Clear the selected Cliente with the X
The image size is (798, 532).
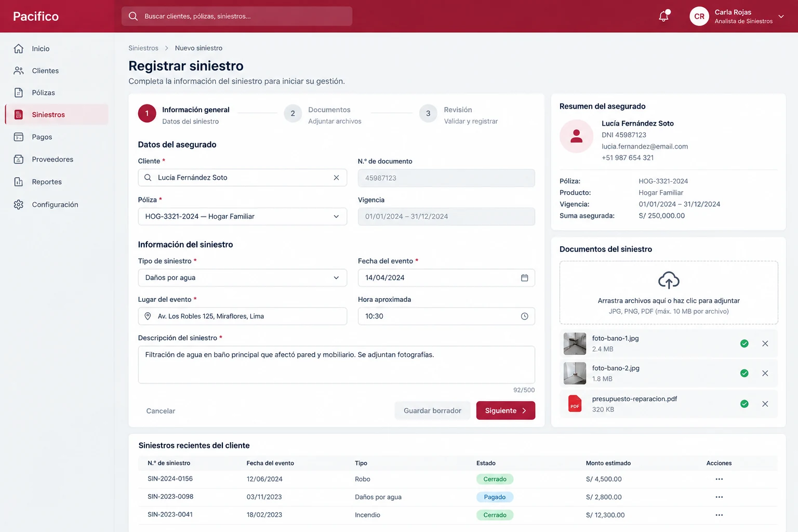tap(336, 178)
